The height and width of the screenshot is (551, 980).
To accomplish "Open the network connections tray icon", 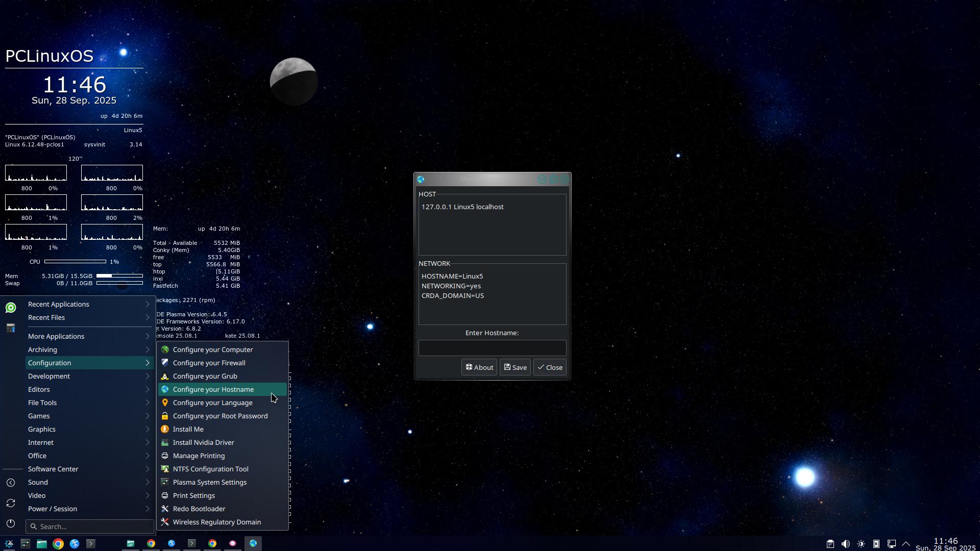I will coord(891,544).
